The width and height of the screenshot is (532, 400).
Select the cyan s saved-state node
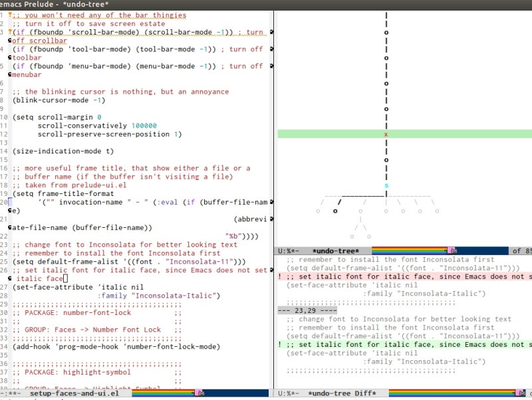point(386,185)
